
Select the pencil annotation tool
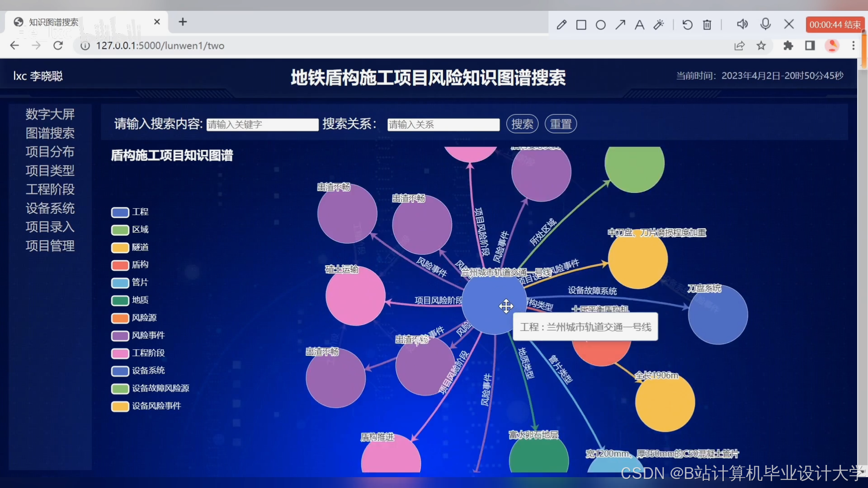561,24
